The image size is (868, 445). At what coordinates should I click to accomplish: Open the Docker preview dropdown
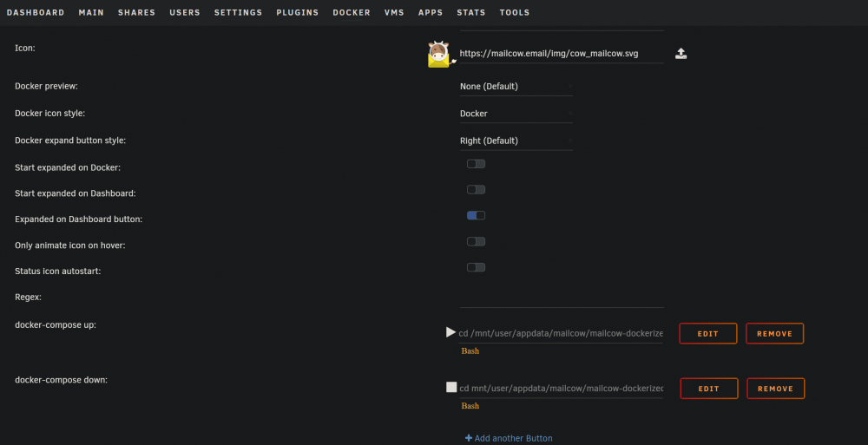point(516,87)
